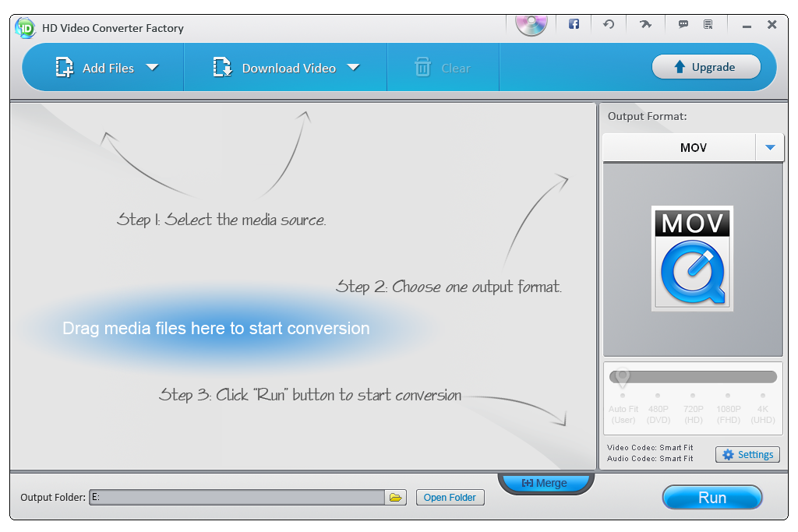Minimize the HD Video Converter window
798x532 pixels.
point(747,25)
